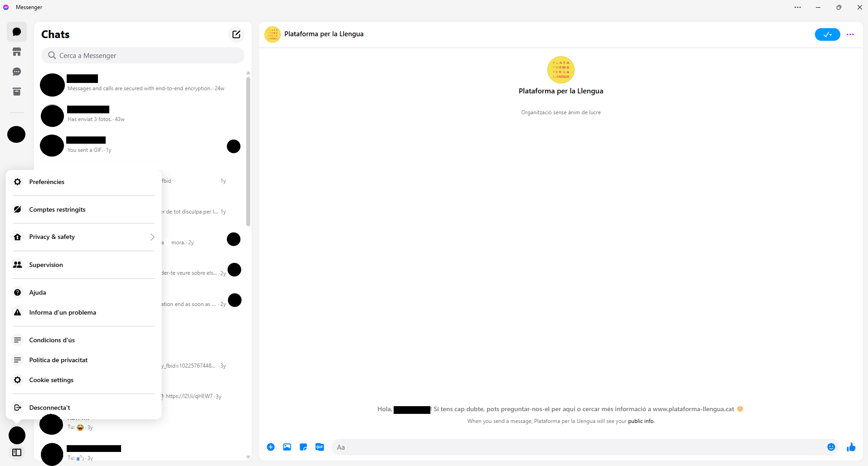
Task: Expand the Privacy & safety chevron
Action: (x=152, y=237)
